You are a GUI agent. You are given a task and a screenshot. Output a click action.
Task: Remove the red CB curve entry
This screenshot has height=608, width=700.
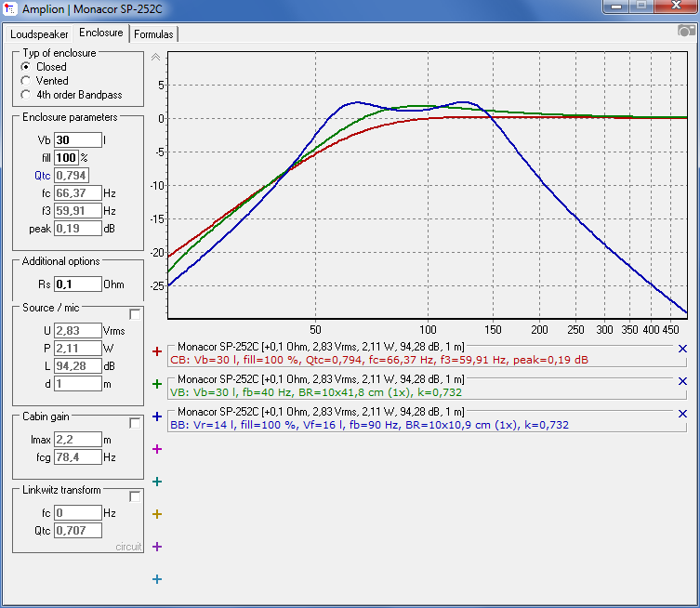pos(682,349)
